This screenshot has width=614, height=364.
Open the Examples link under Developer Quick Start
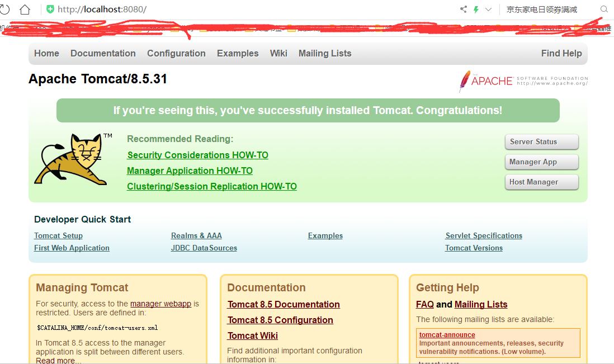[x=325, y=235]
